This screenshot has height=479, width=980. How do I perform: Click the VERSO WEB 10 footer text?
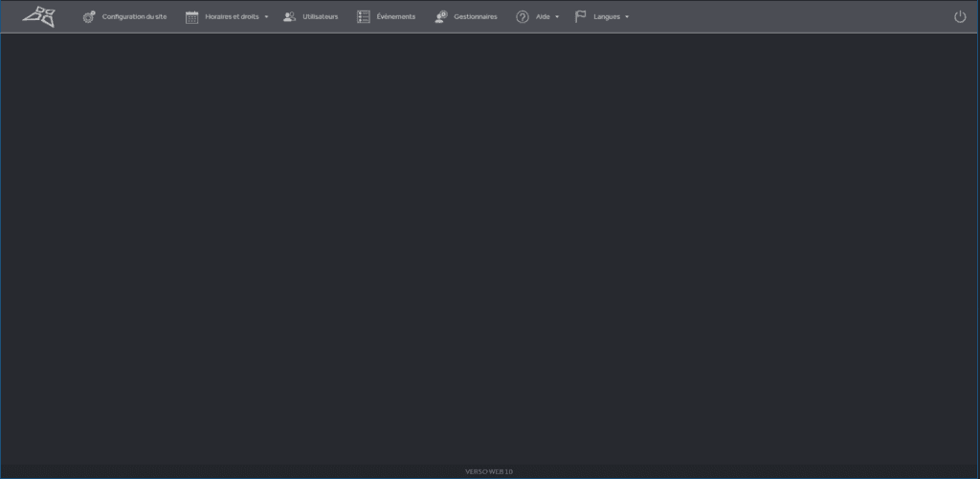coord(489,471)
